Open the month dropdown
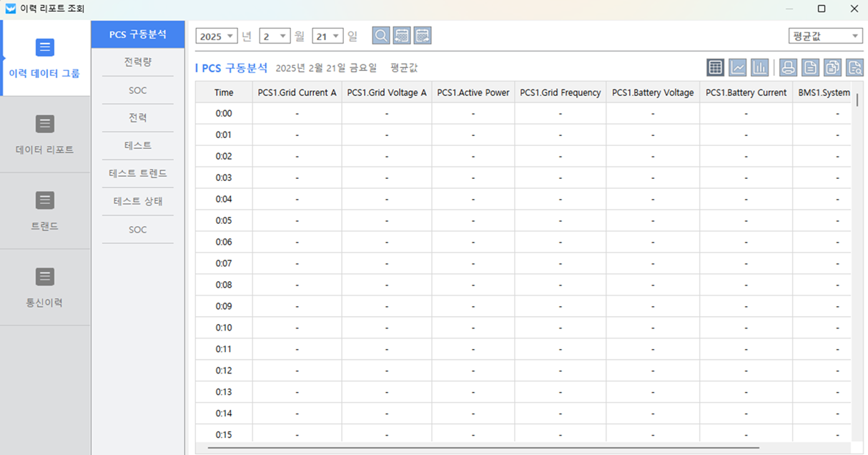Image resolution: width=868 pixels, height=455 pixels. [275, 36]
